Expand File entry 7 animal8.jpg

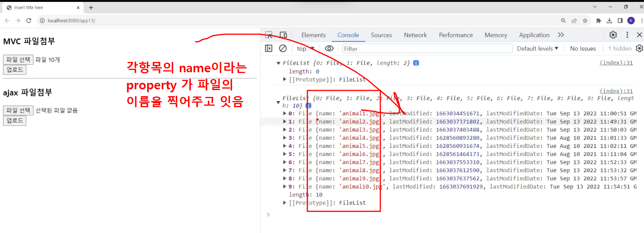click(x=285, y=170)
